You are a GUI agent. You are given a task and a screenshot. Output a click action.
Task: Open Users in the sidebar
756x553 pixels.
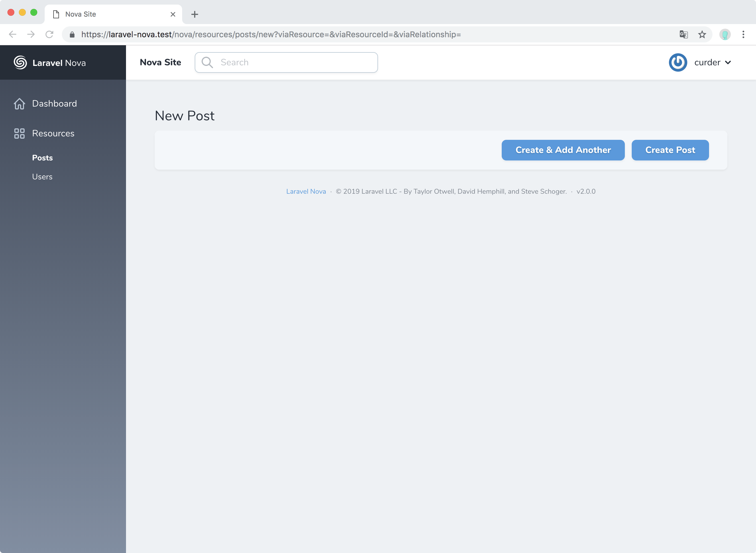(x=42, y=177)
